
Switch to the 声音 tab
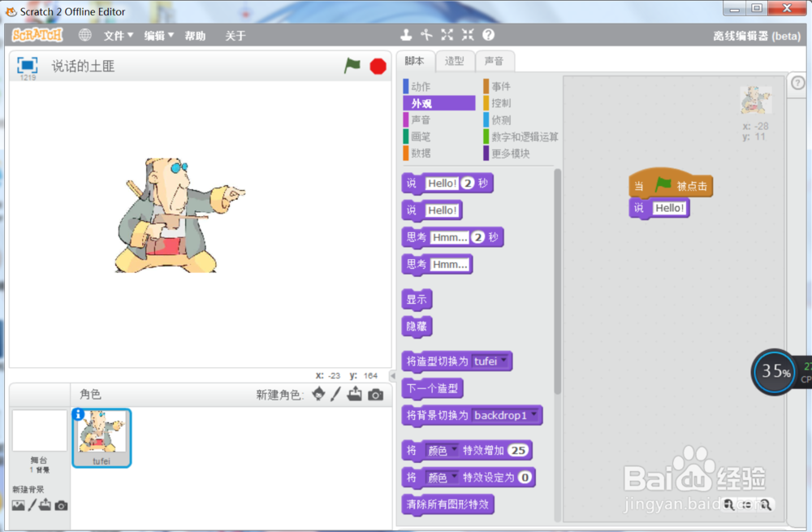pos(495,61)
